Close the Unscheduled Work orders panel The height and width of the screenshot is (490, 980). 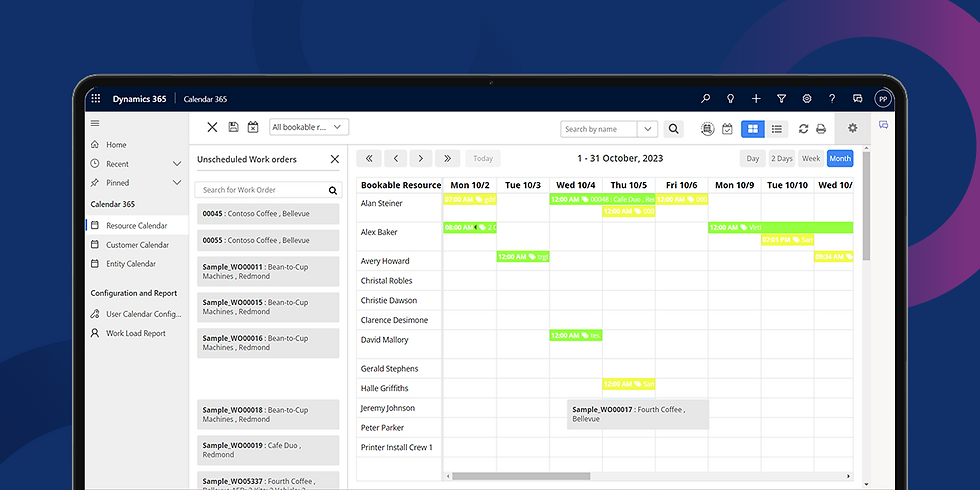point(335,159)
